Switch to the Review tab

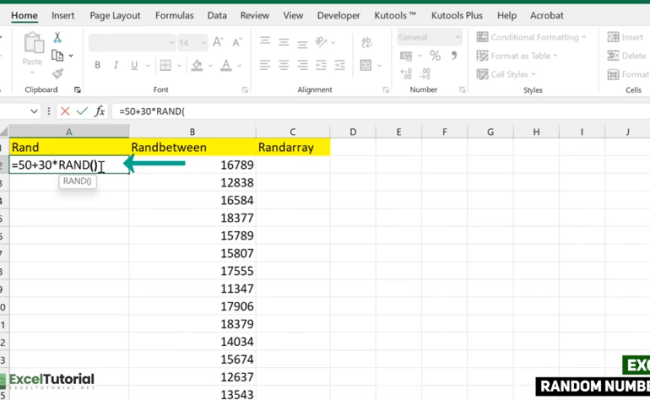(255, 15)
